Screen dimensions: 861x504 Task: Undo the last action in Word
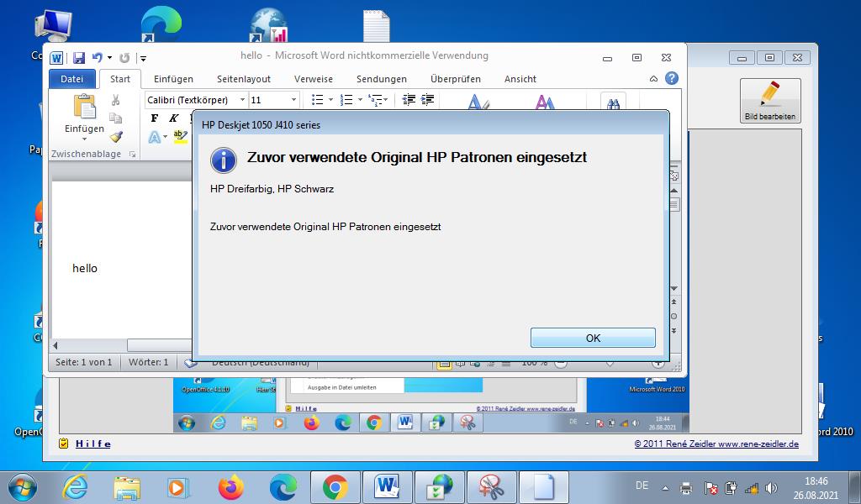[98, 57]
